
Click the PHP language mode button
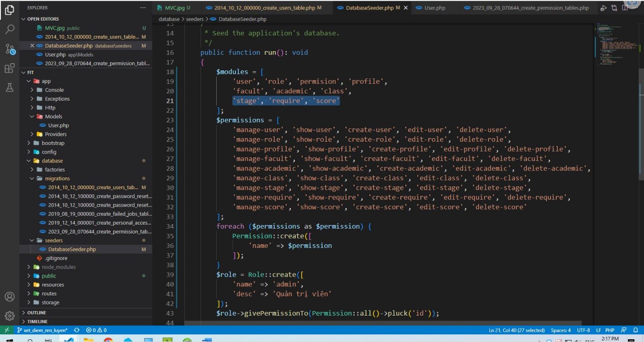pos(609,330)
